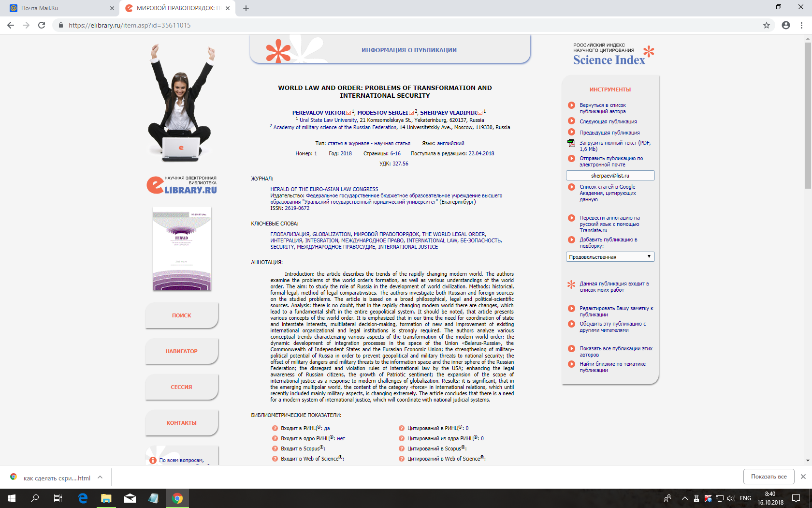Click email icon next to Modestov Sergei
Screen dimensions: 812x508
[411, 113]
